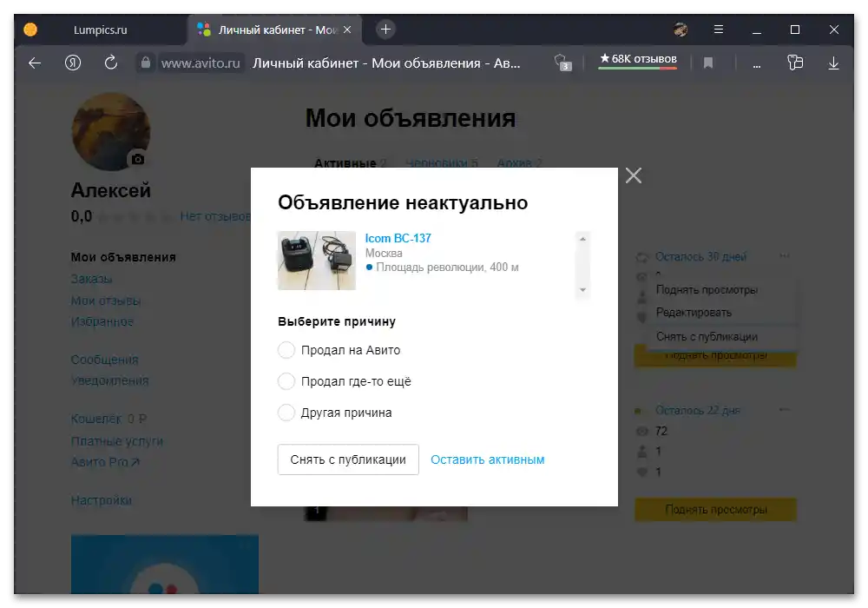Click the camera icon on profile photo
This screenshot has width=868, height=608.
point(137,160)
